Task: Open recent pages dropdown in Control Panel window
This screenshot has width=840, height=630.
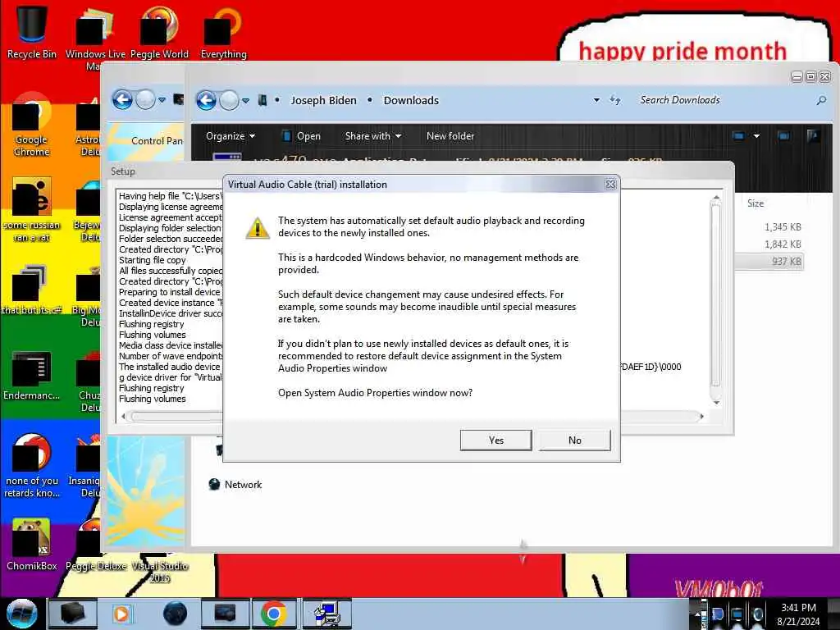Action: point(162,99)
